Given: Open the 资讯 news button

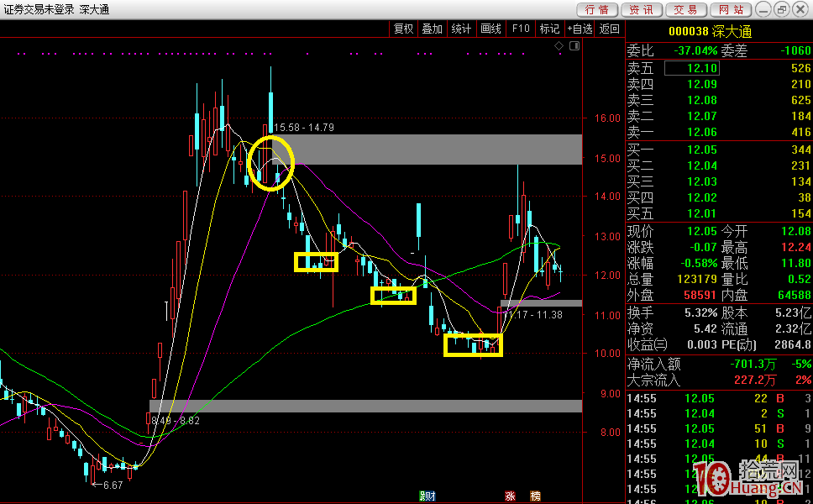Looking at the screenshot, I should (x=642, y=9).
